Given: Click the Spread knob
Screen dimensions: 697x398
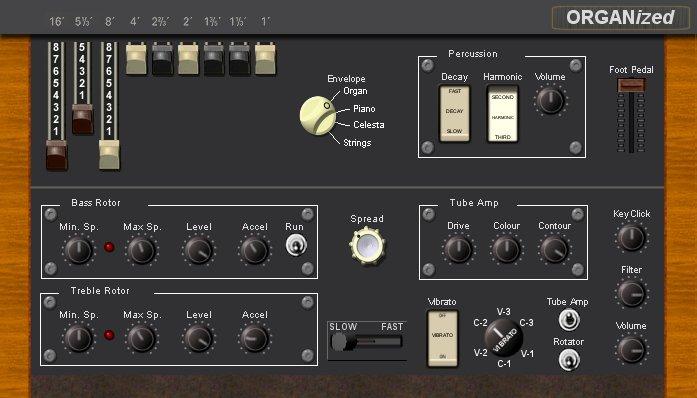Looking at the screenshot, I should (367, 245).
